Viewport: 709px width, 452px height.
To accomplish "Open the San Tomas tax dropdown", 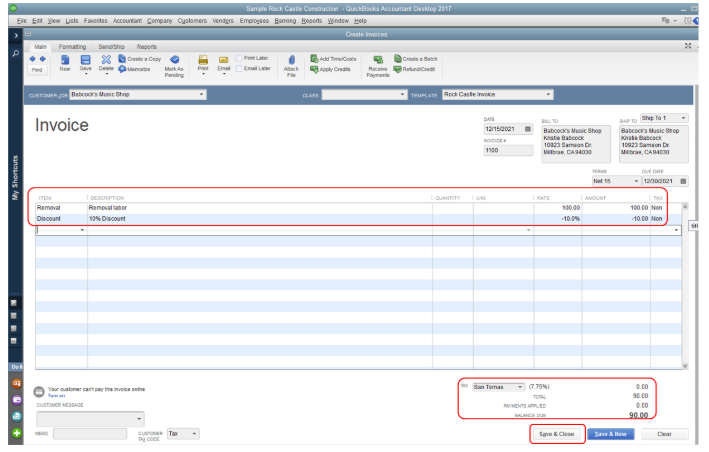I will coord(520,387).
